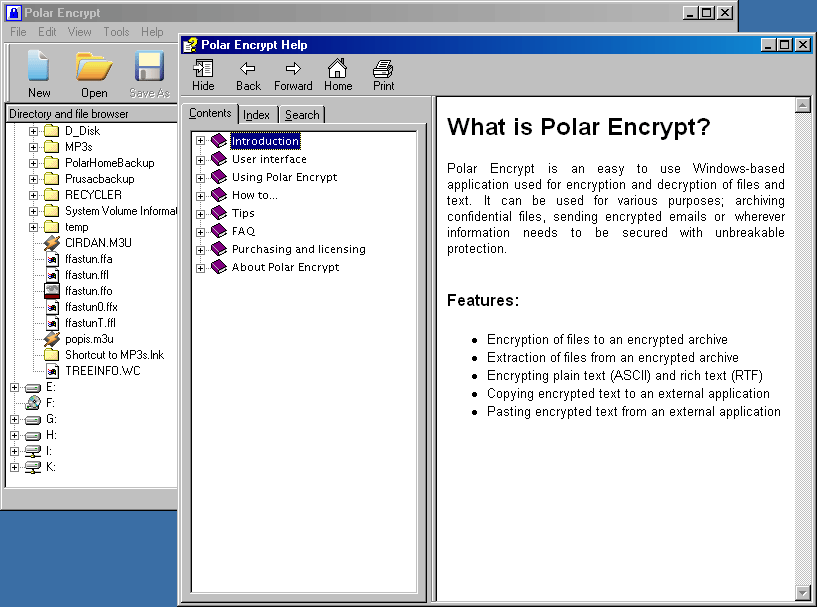The height and width of the screenshot is (607, 817).
Task: Open the Help menu in Polar Encrypt
Action: [x=152, y=32]
